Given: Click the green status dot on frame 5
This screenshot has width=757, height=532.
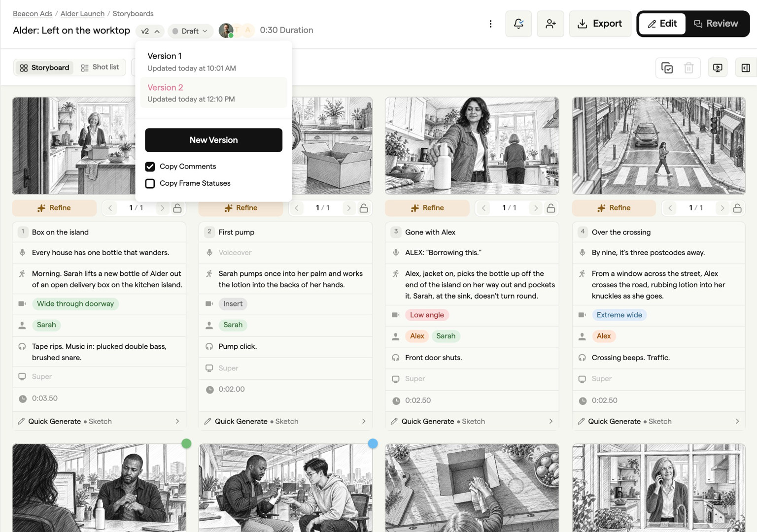Looking at the screenshot, I should click(x=186, y=443).
